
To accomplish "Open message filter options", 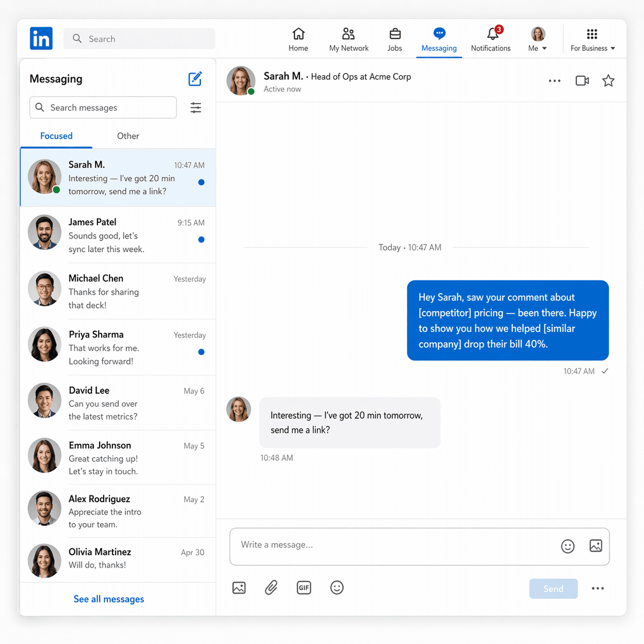I will (x=196, y=107).
